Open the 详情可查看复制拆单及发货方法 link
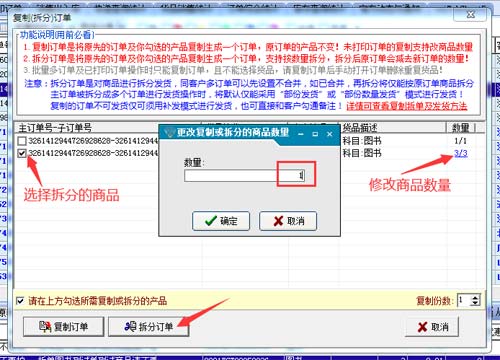The image size is (500, 360). (407, 106)
